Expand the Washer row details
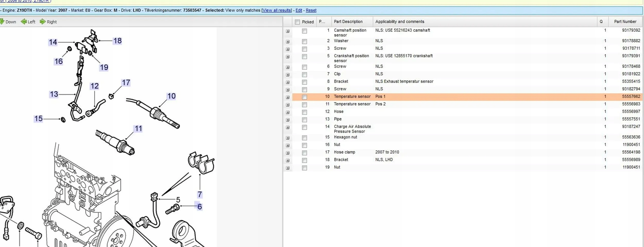Image resolution: width=644 pixels, height=247 pixels. coord(288,41)
